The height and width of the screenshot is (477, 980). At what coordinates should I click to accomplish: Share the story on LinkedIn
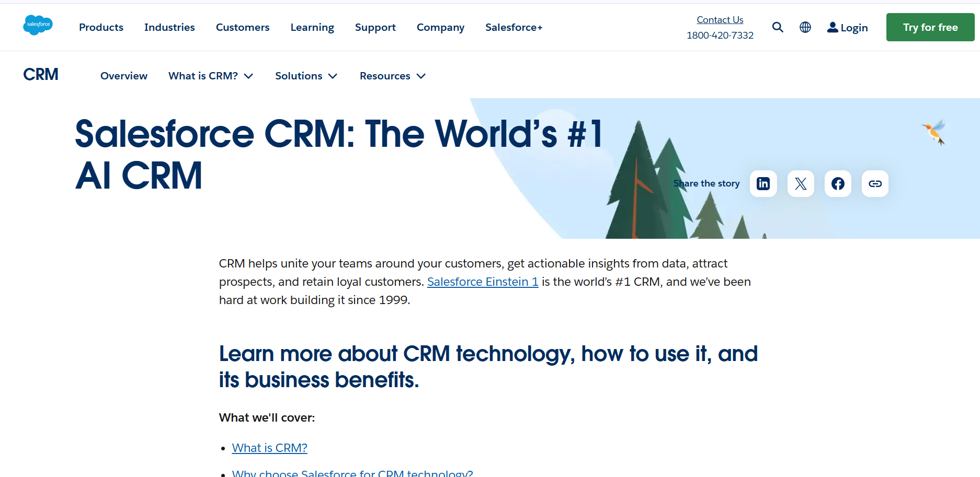[x=764, y=183]
